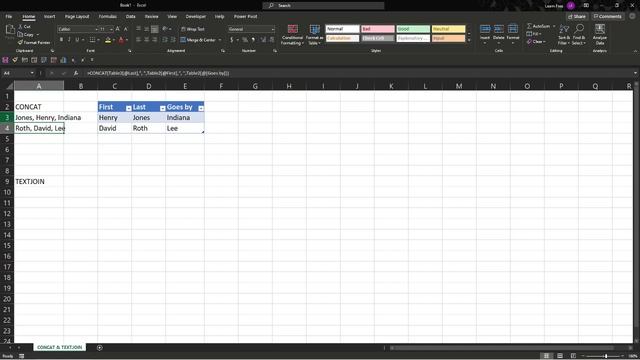640x360 pixels.
Task: Open the Comments pane
Action: pyautogui.click(x=607, y=16)
